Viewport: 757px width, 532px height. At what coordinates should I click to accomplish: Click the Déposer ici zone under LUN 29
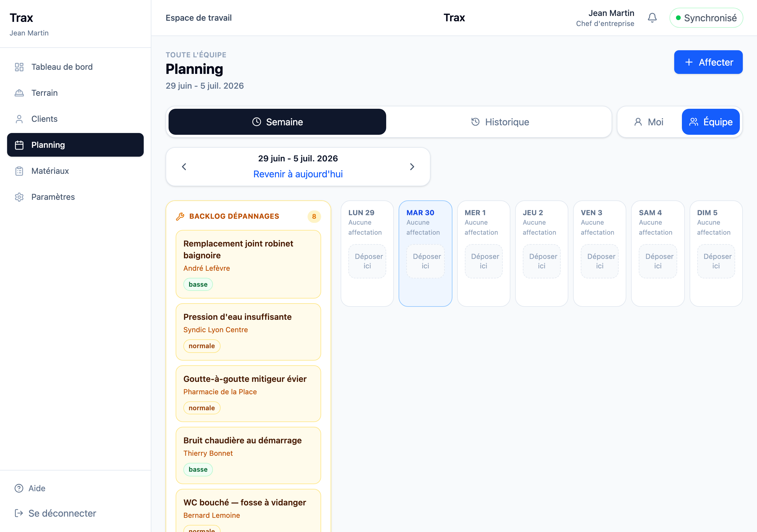[367, 261]
